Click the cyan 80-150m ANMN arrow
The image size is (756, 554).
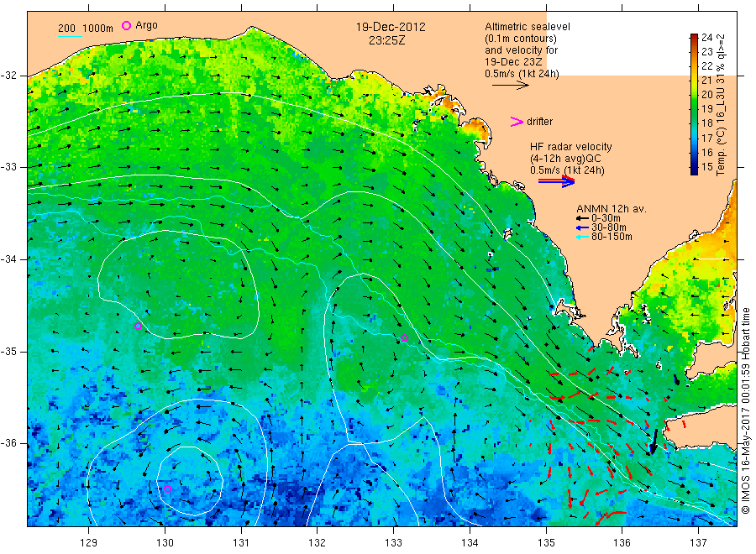pyautogui.click(x=582, y=237)
